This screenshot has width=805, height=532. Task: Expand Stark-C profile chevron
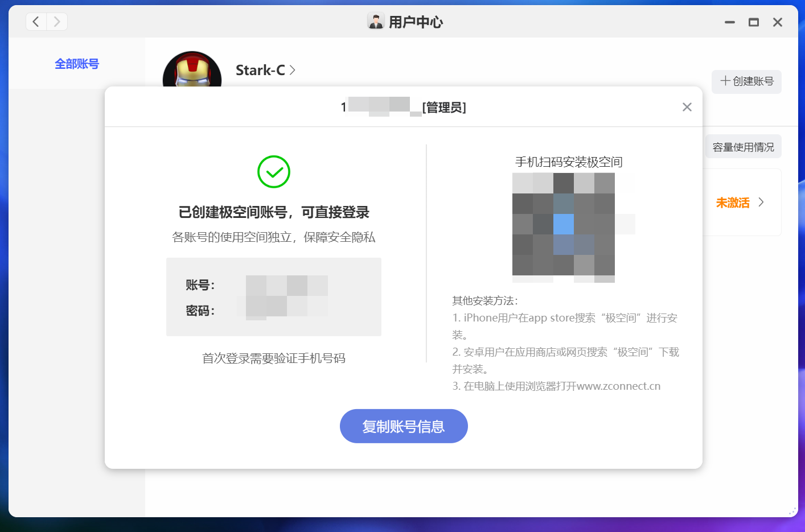coord(293,70)
